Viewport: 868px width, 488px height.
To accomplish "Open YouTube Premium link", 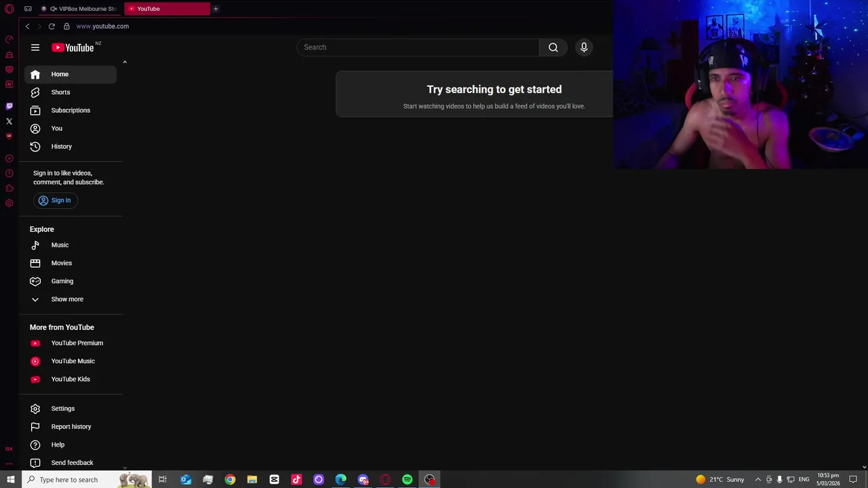I will (x=71, y=343).
